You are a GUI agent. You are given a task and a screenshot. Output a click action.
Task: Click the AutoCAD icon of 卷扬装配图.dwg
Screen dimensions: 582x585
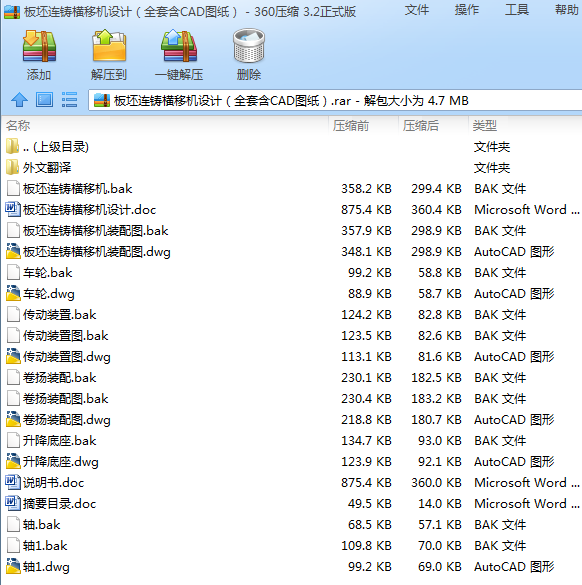pos(13,419)
